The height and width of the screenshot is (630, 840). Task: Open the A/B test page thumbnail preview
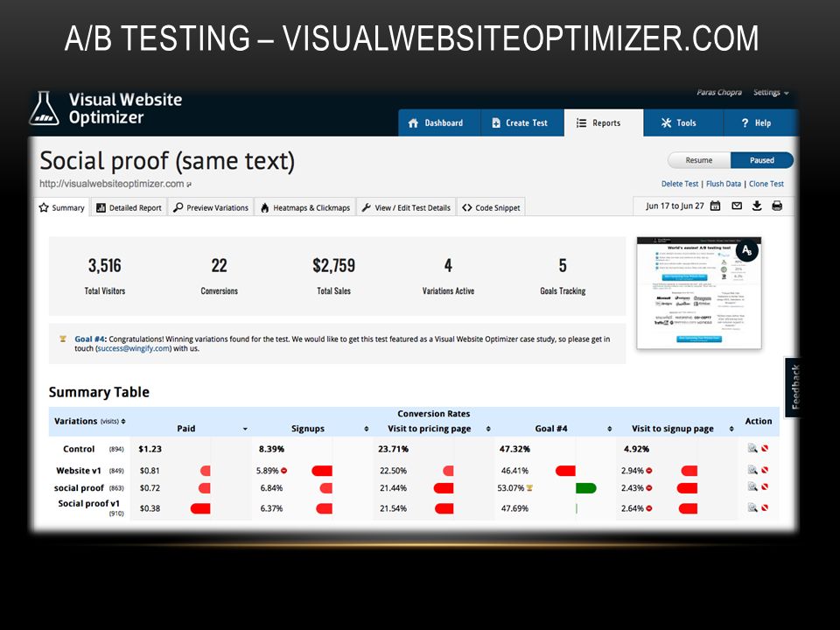pyautogui.click(x=698, y=294)
